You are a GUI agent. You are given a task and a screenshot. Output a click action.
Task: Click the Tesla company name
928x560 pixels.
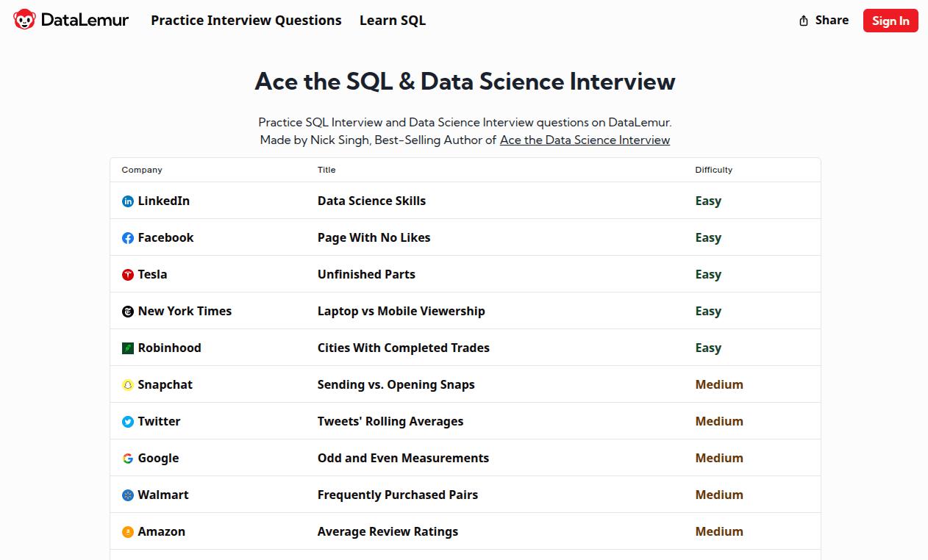pyautogui.click(x=153, y=274)
